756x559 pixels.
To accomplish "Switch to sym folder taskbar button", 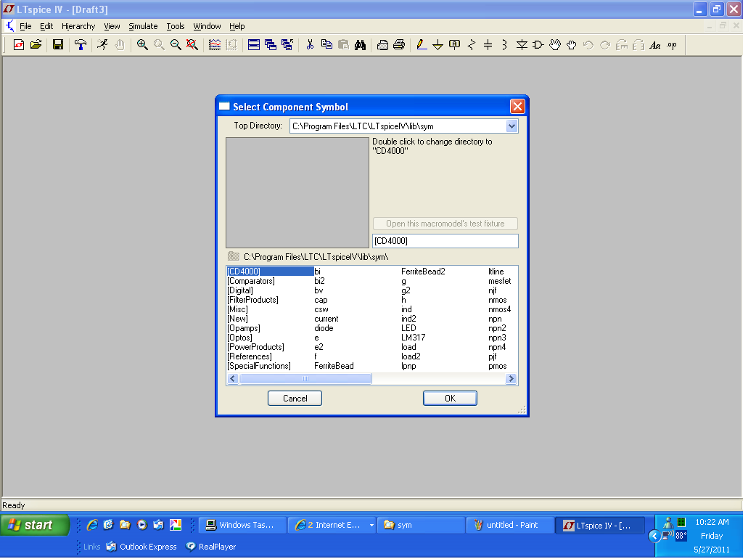I will click(x=421, y=525).
